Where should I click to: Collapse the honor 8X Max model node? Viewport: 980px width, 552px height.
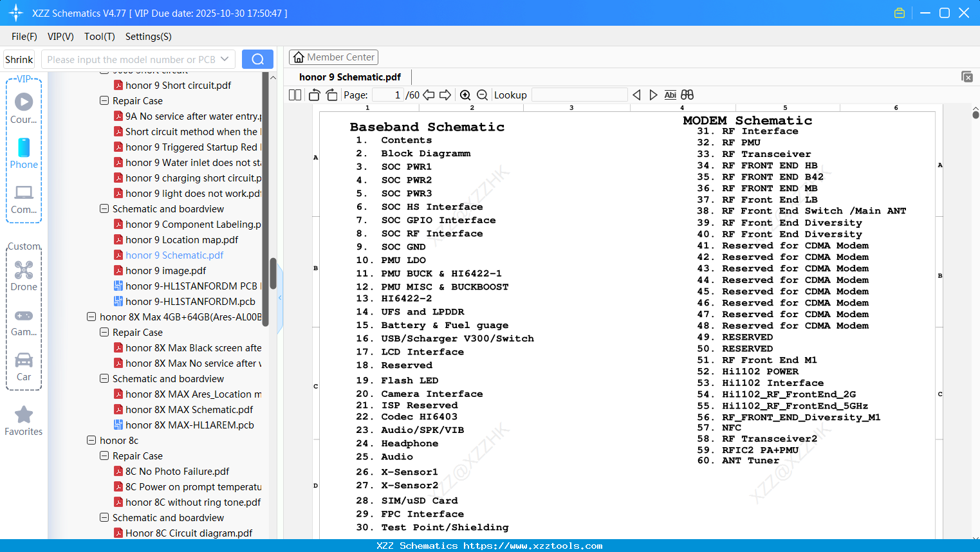pyautogui.click(x=91, y=317)
